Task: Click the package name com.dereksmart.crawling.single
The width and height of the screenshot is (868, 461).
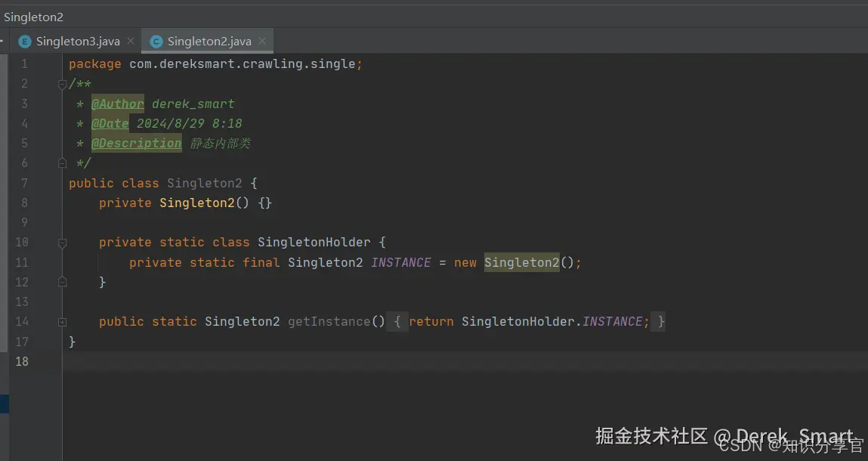Action: tap(242, 63)
